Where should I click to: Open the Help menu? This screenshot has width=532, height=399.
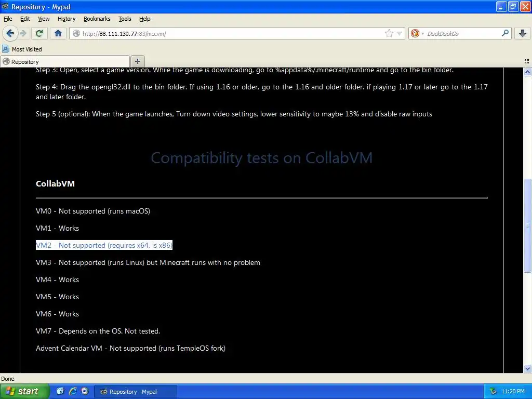pos(145,19)
